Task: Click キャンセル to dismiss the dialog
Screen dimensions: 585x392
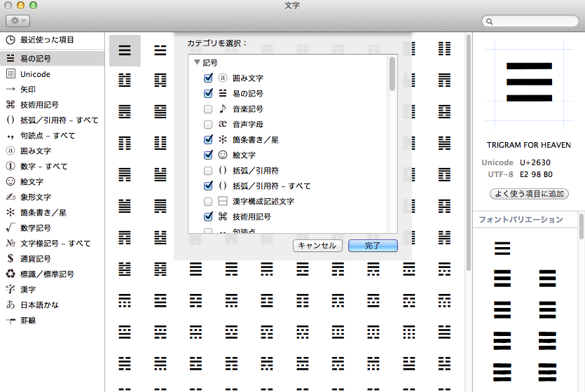Action: (317, 246)
